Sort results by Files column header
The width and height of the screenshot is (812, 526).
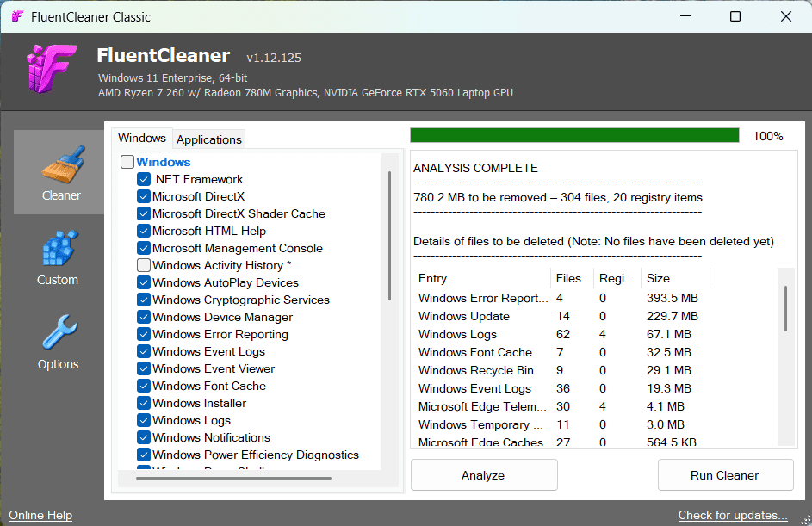(572, 278)
